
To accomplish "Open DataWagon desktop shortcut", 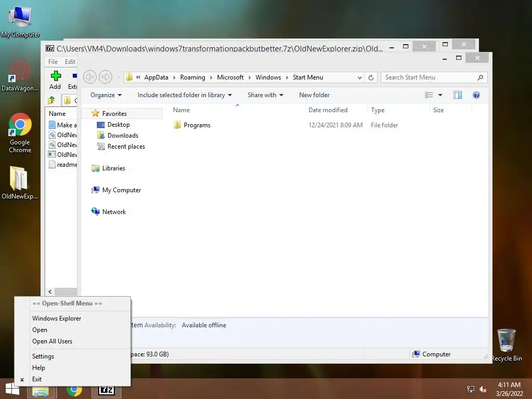I will 20,75.
